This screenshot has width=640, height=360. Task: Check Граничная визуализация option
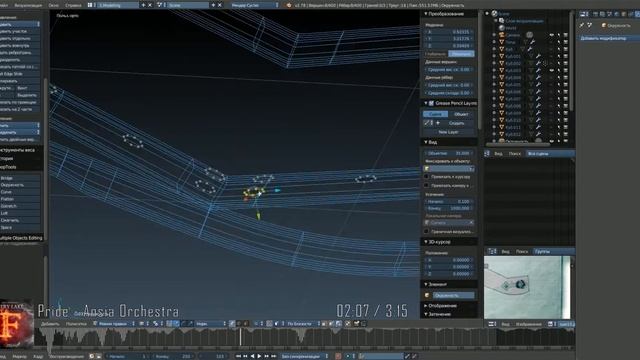point(427,231)
